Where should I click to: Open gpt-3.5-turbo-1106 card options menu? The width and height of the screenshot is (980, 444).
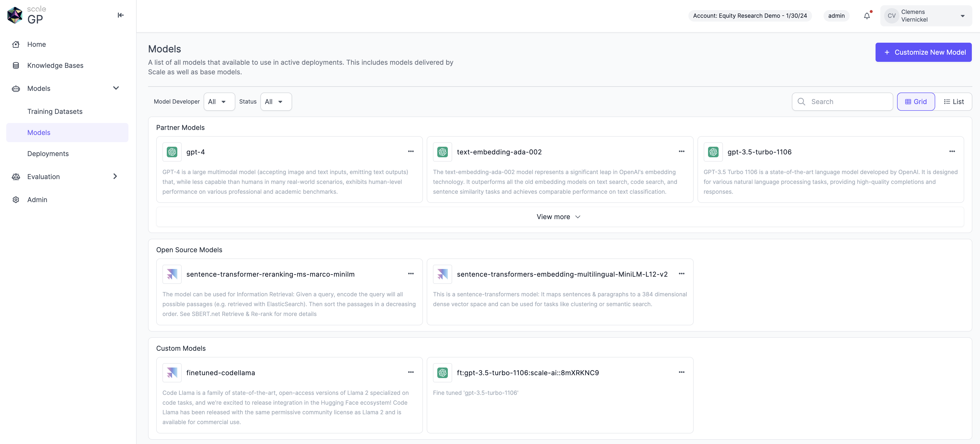(x=952, y=152)
